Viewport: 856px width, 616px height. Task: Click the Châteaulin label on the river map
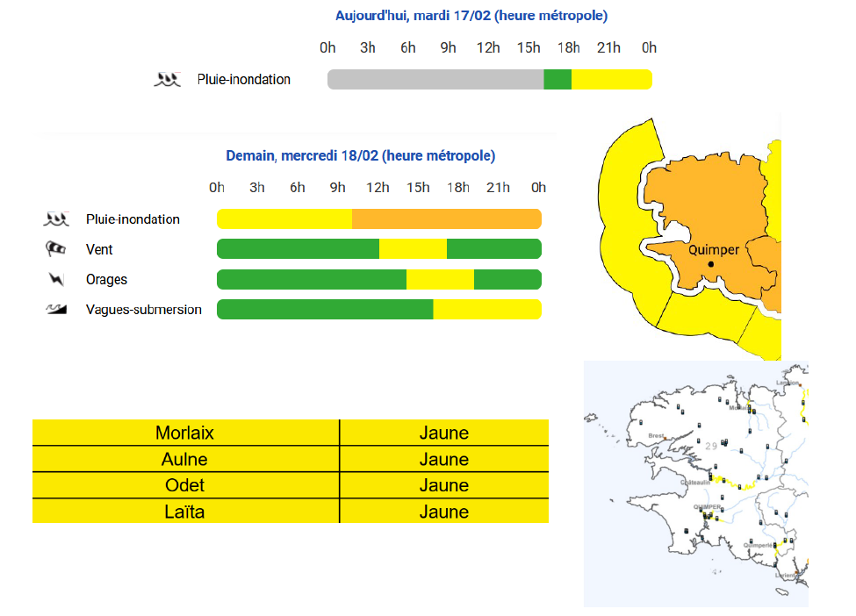point(695,483)
